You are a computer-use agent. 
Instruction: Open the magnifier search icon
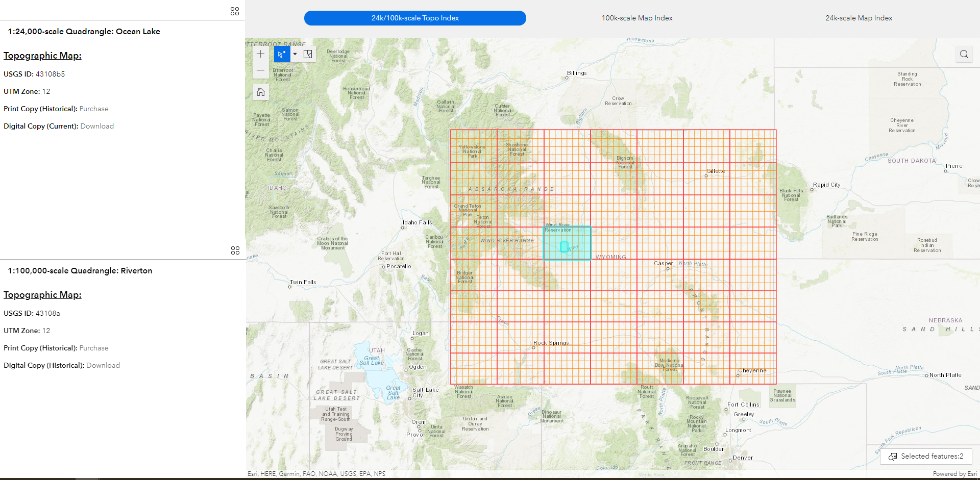(x=964, y=54)
